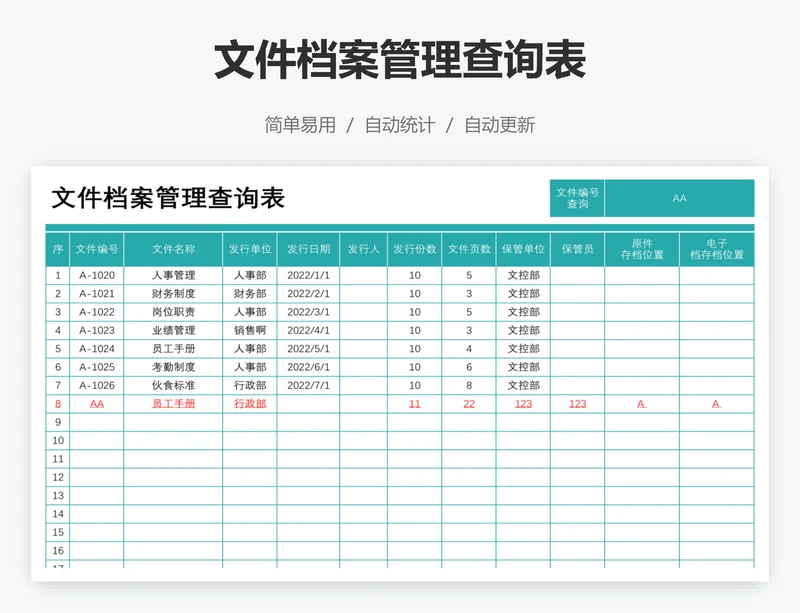Image resolution: width=800 pixels, height=613 pixels.
Task: Click the AA file number query field
Action: coord(679,198)
